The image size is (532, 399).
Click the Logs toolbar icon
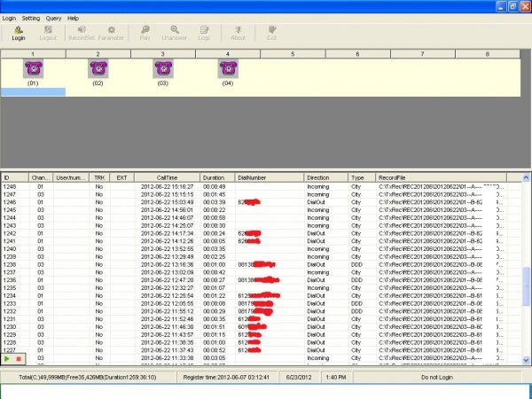click(x=204, y=33)
